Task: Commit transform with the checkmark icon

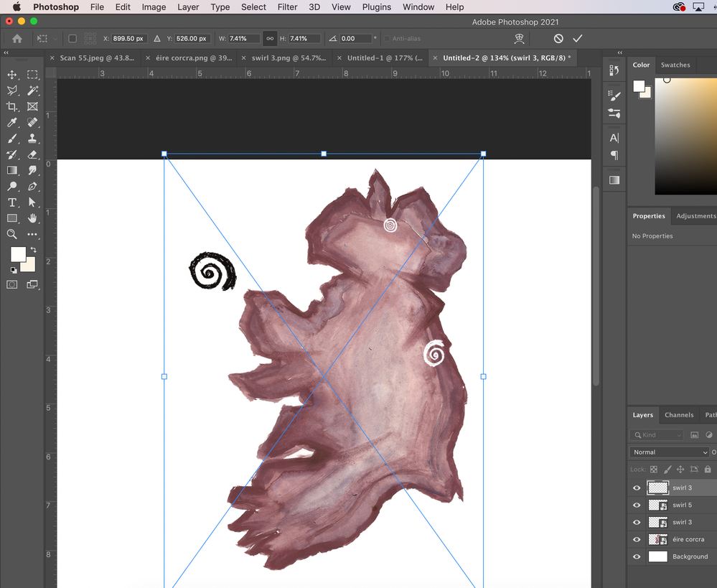Action: (578, 38)
